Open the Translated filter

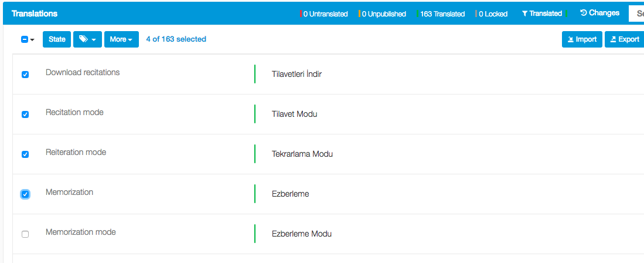click(x=542, y=14)
